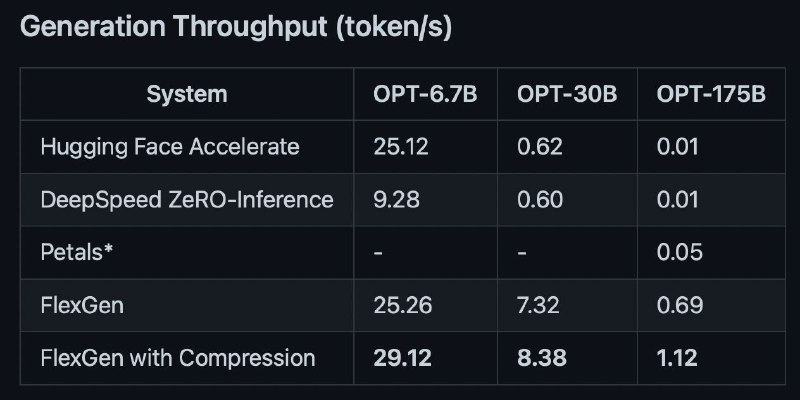
Task: Click the OPT-6.7B column header
Action: point(425,94)
